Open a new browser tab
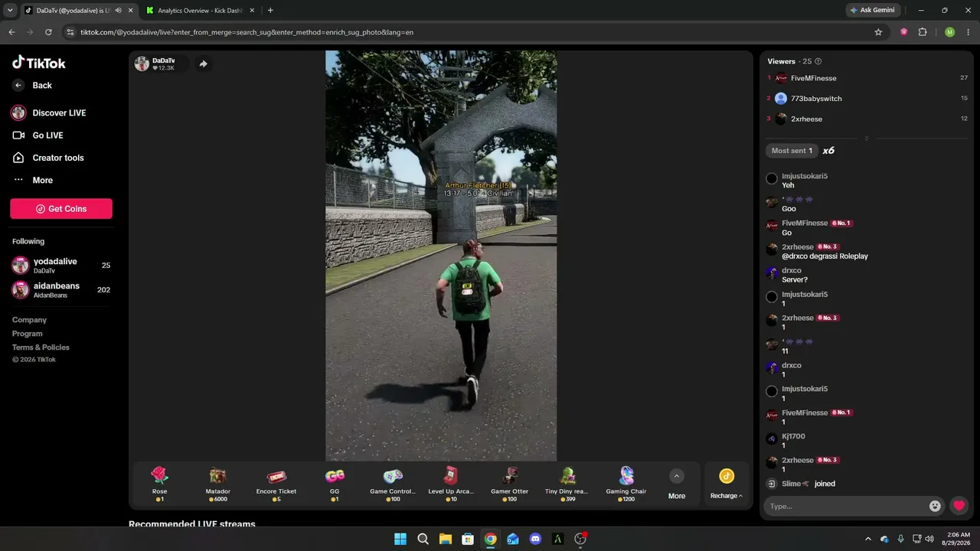This screenshot has height=551, width=980. click(270, 11)
